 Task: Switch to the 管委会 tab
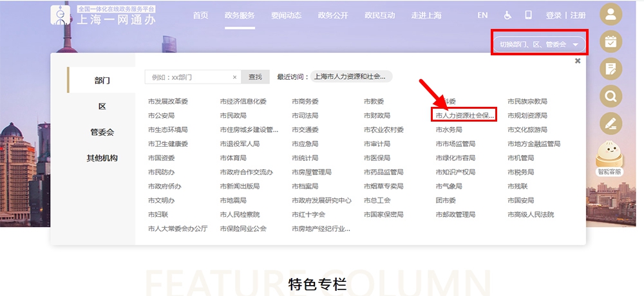(102, 132)
